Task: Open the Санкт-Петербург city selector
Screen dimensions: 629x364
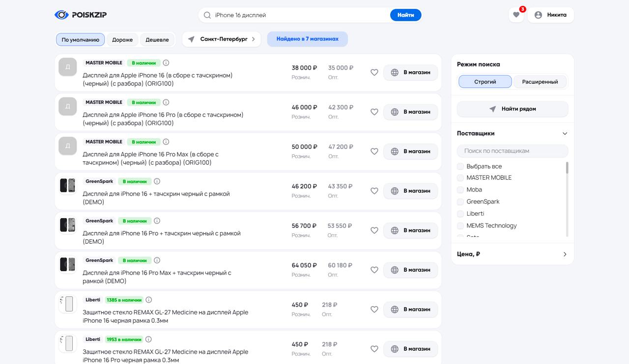Action: (x=222, y=39)
